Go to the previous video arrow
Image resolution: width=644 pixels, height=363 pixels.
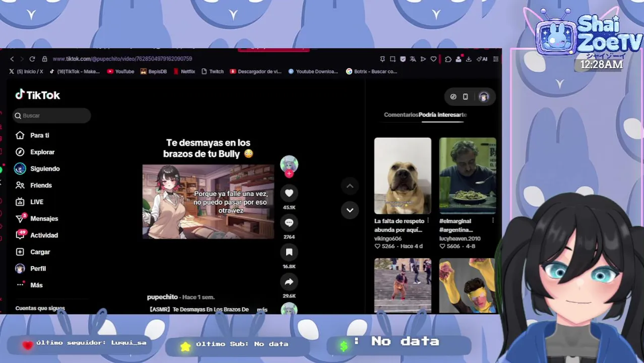350,186
